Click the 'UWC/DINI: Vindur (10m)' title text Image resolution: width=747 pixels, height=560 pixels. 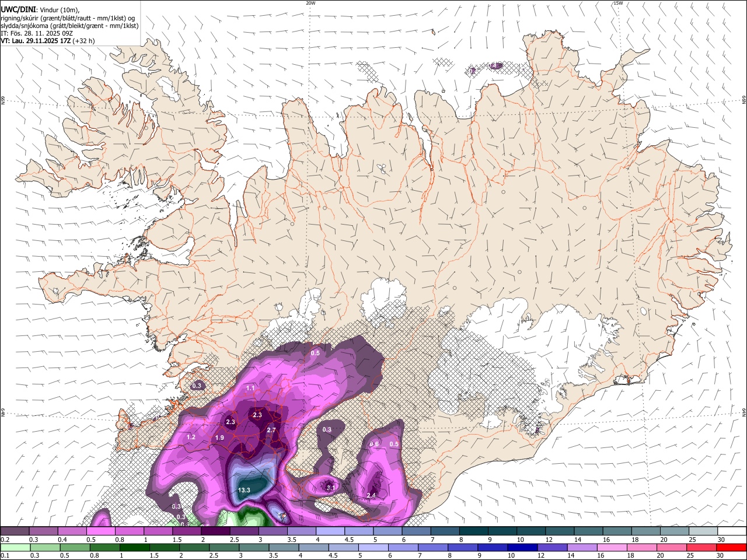point(40,9)
